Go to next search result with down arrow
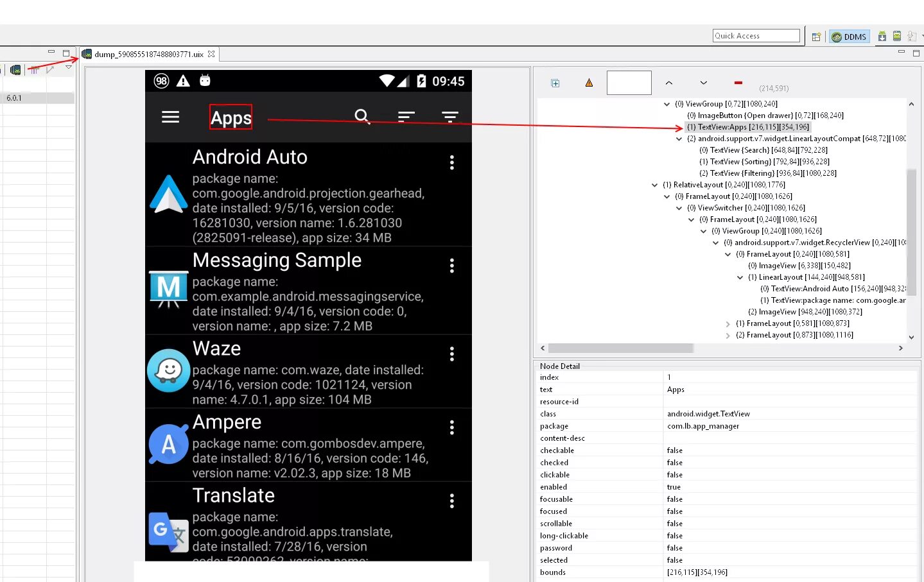This screenshot has width=924, height=582. [x=703, y=83]
